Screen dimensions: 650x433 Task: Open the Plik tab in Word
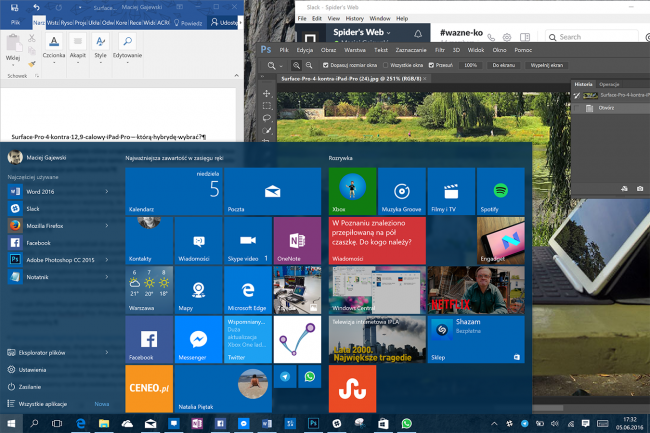point(15,23)
